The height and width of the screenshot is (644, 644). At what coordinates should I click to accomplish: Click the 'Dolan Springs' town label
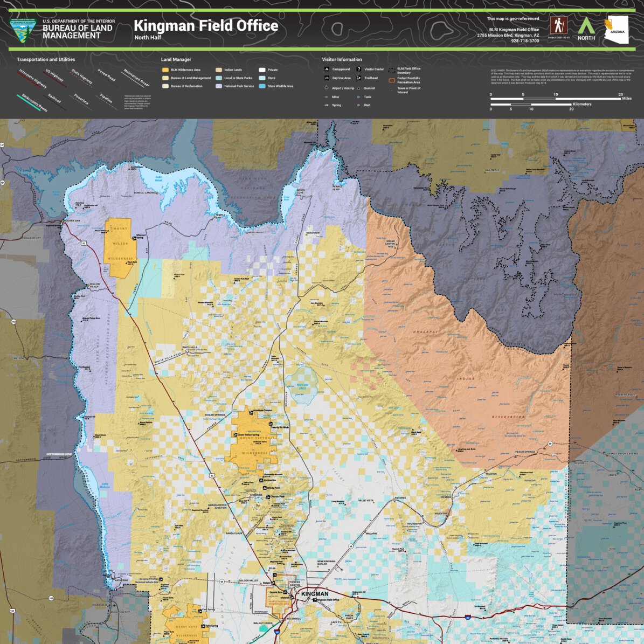click(215, 416)
